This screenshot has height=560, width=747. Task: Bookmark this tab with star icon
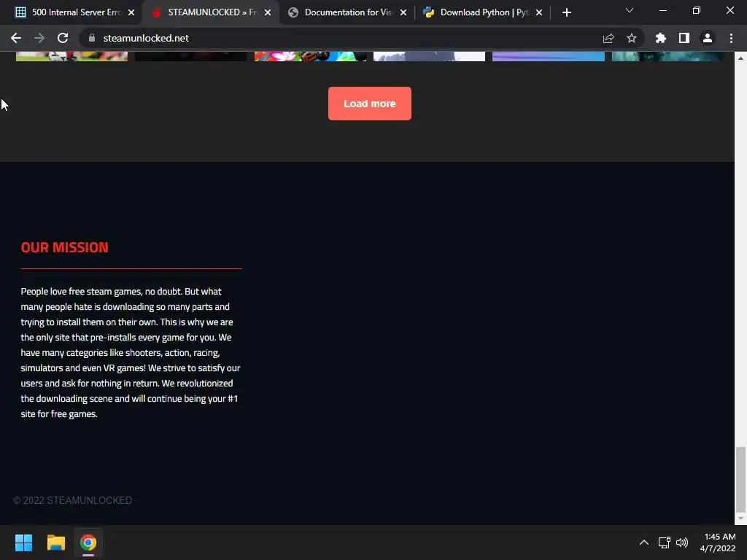tap(632, 38)
